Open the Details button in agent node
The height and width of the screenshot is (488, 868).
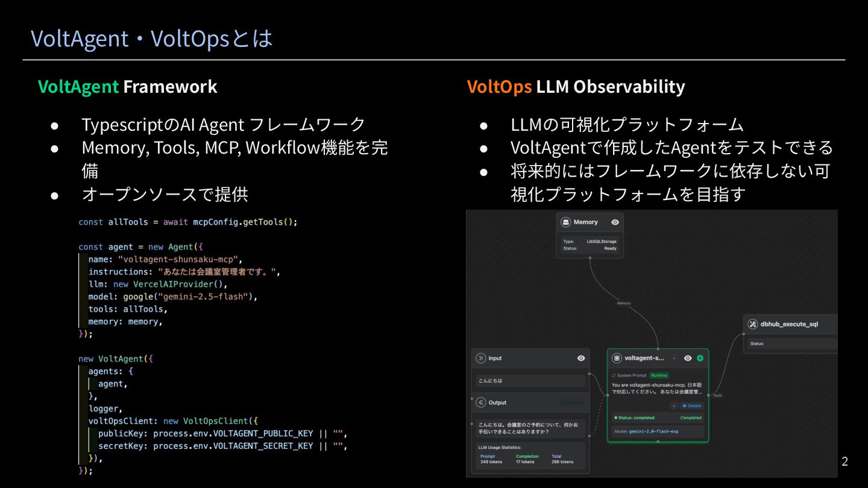pos(692,406)
